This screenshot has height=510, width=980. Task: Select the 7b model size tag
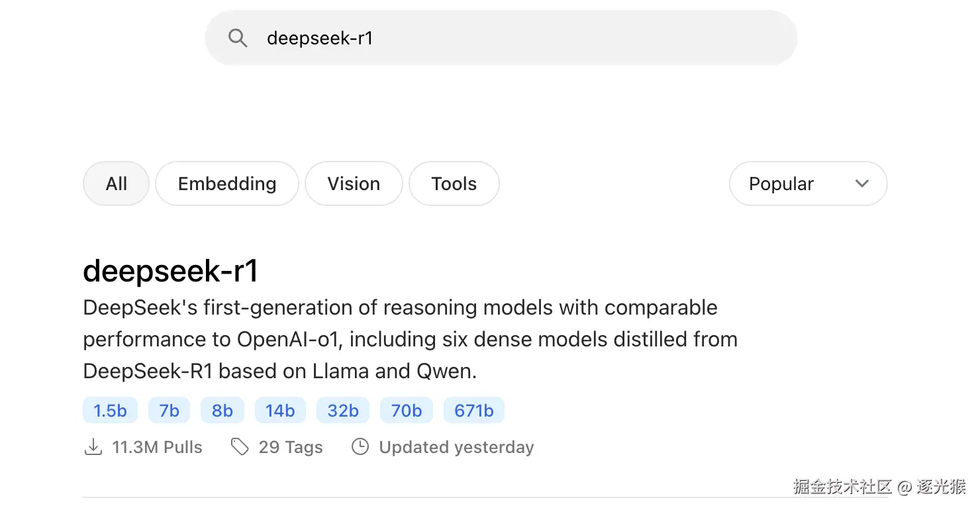tap(169, 411)
